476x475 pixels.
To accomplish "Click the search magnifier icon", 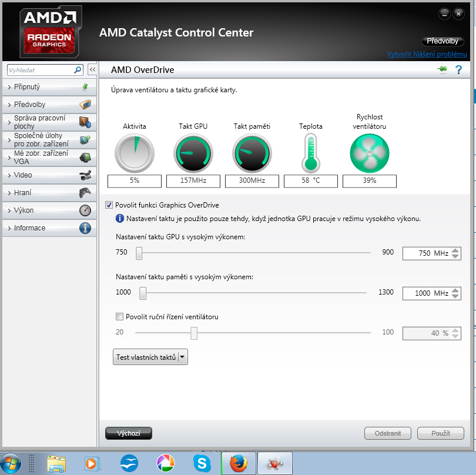I will coord(78,70).
